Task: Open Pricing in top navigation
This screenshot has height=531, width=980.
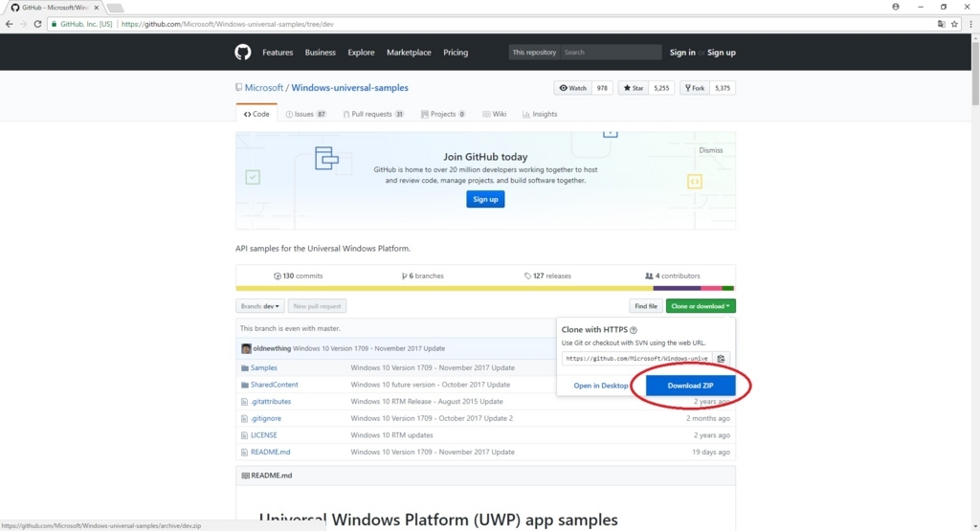Action: pos(456,53)
